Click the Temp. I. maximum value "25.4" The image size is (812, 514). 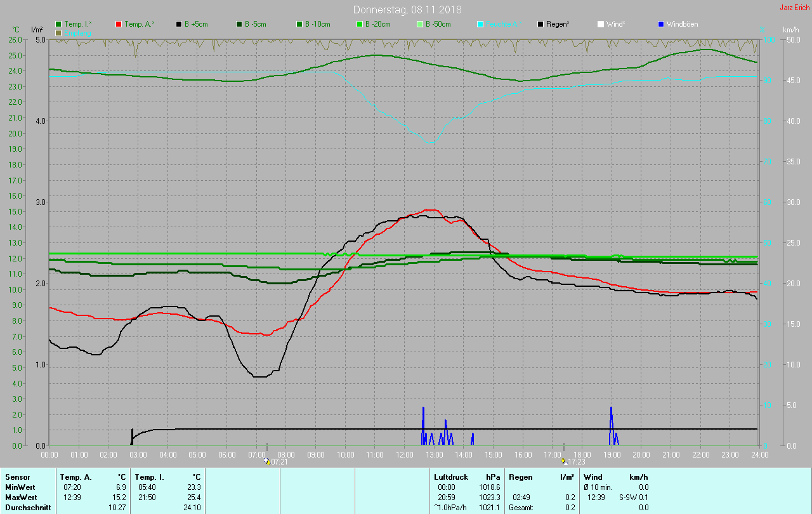(194, 497)
